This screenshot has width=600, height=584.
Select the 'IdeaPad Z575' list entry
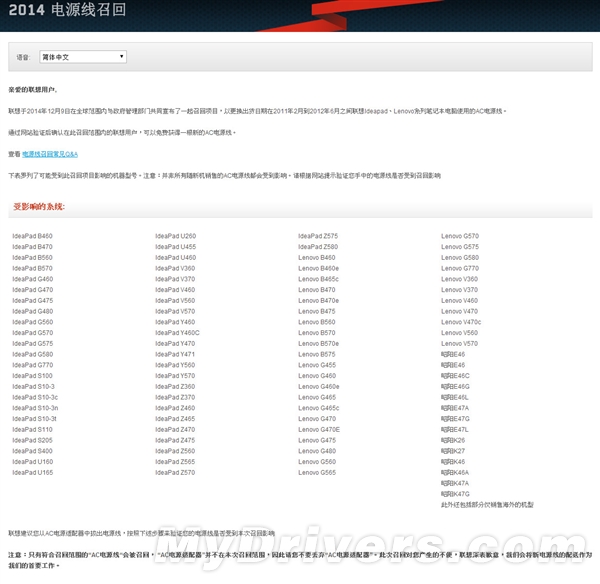tap(318, 236)
